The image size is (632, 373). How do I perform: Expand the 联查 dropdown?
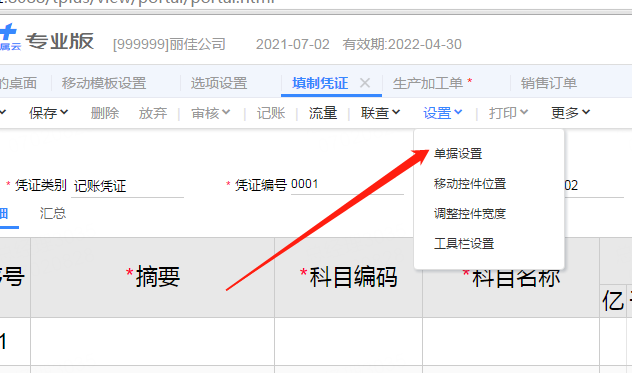tap(380, 113)
